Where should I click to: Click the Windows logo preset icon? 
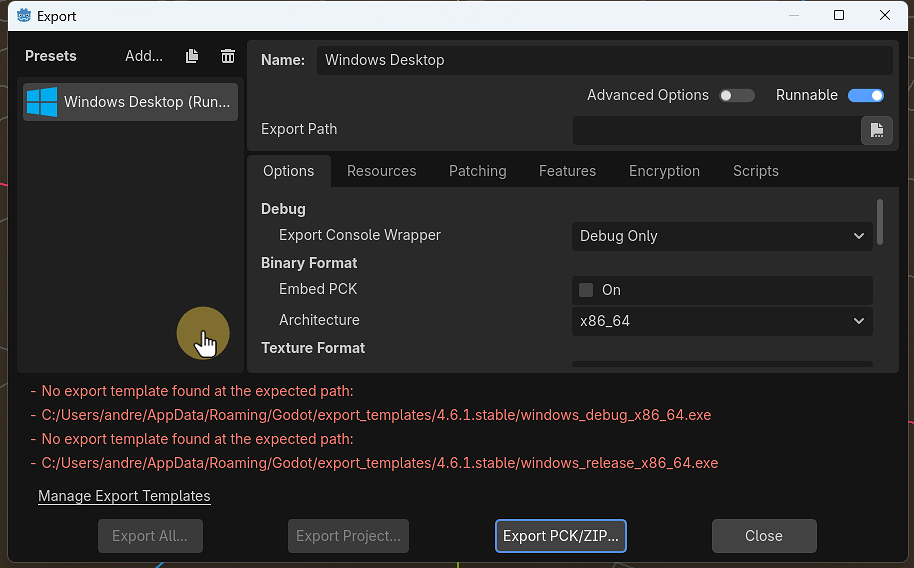[x=42, y=102]
